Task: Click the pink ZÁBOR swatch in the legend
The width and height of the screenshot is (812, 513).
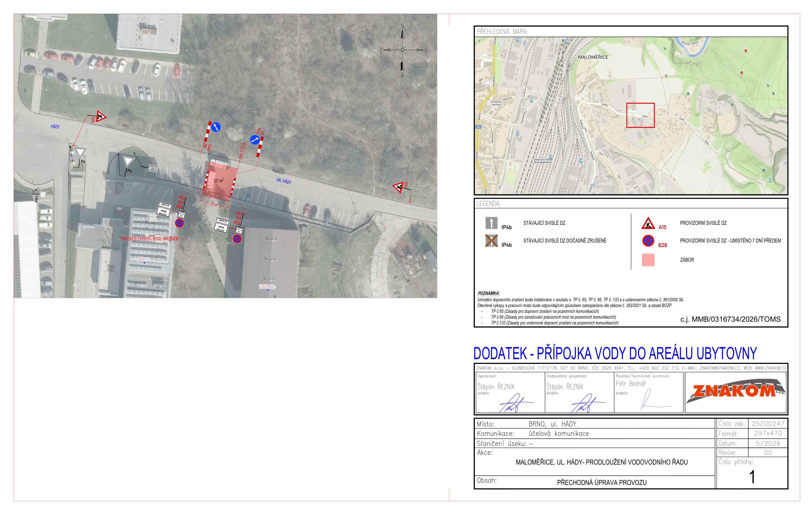Action: 648,260
